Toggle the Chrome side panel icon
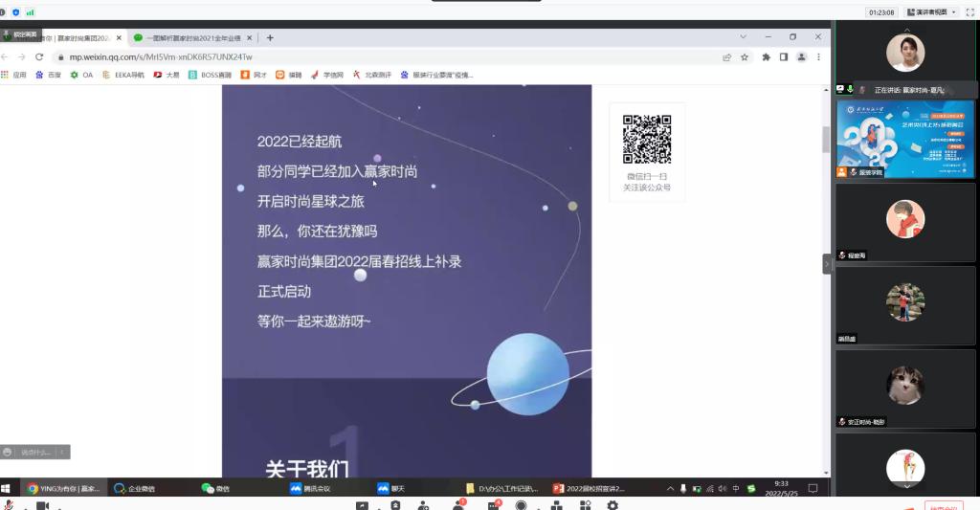980x510 pixels. (784, 57)
